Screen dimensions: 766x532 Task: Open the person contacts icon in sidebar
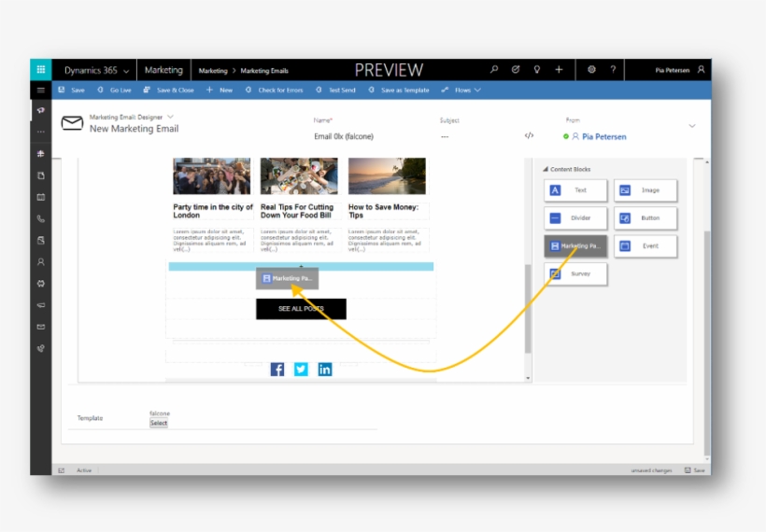coord(41,262)
